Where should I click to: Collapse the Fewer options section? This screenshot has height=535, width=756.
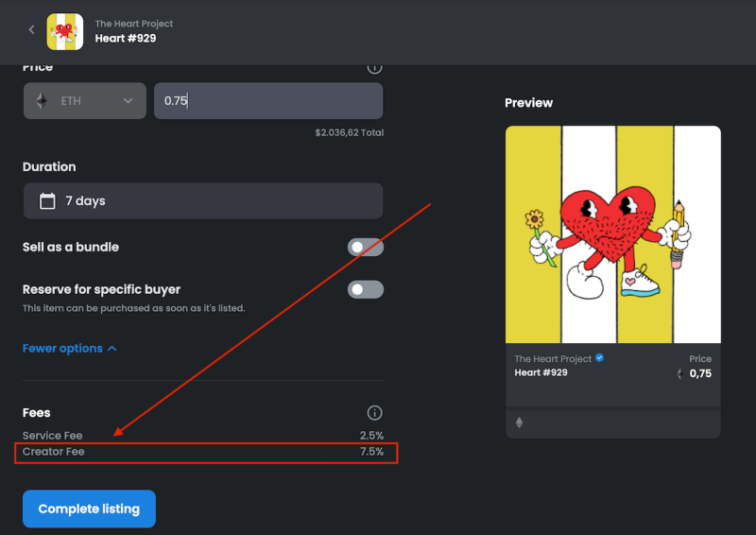coord(69,349)
